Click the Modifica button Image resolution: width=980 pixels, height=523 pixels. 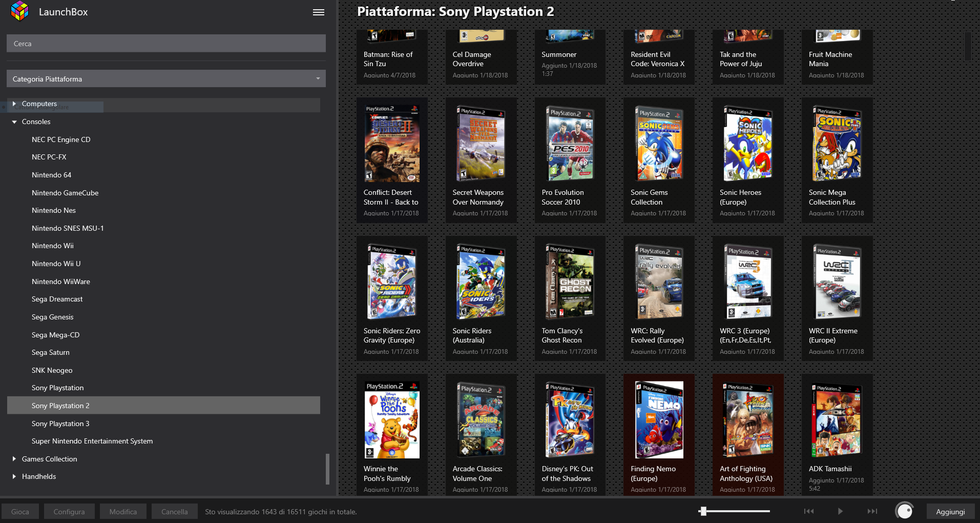click(123, 511)
